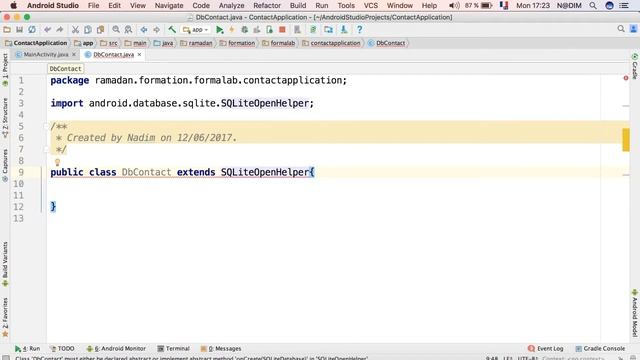640x360 pixels.
Task: Click the formalab breadcrumb package
Action: [279, 43]
